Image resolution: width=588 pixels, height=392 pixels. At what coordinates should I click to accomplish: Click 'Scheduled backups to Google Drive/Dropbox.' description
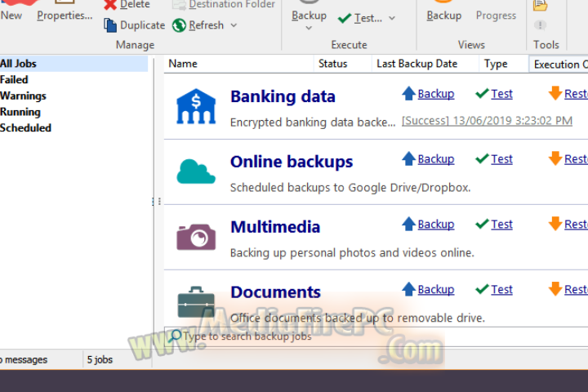click(x=350, y=188)
